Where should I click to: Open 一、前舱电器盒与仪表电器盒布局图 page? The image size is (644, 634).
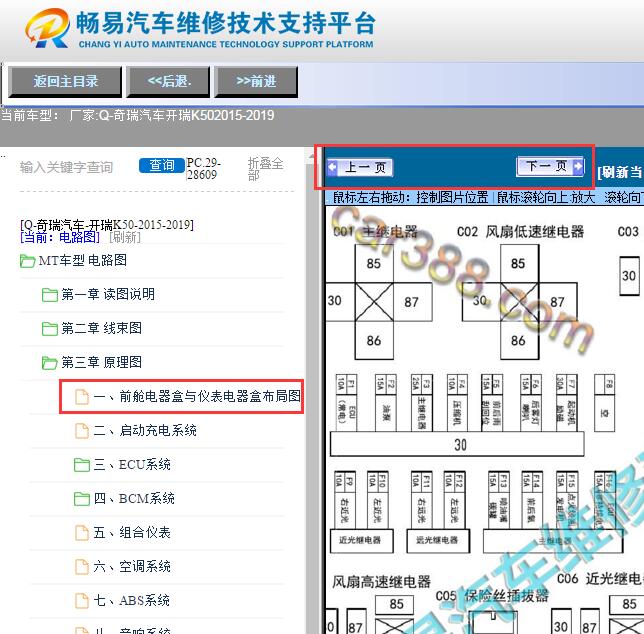[197, 396]
